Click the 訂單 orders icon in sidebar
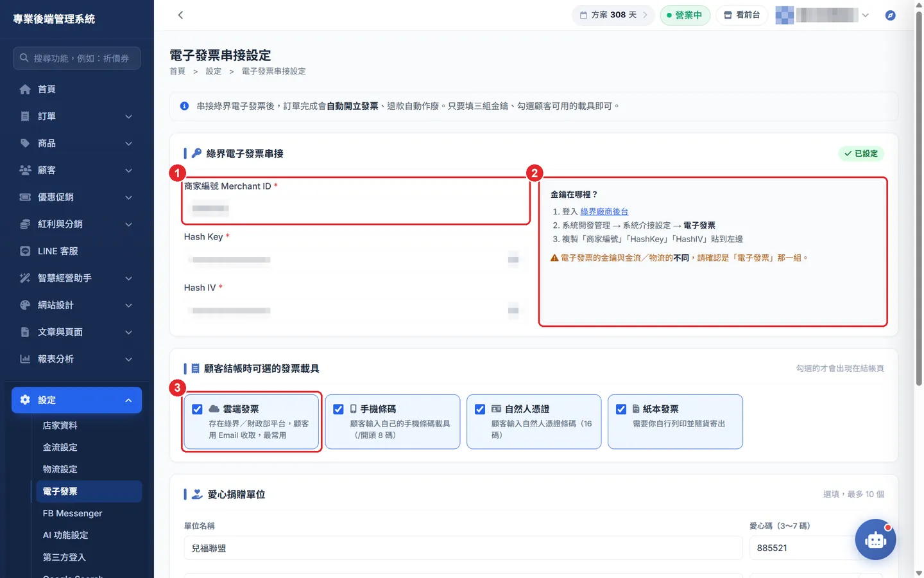The image size is (924, 578). (x=25, y=116)
